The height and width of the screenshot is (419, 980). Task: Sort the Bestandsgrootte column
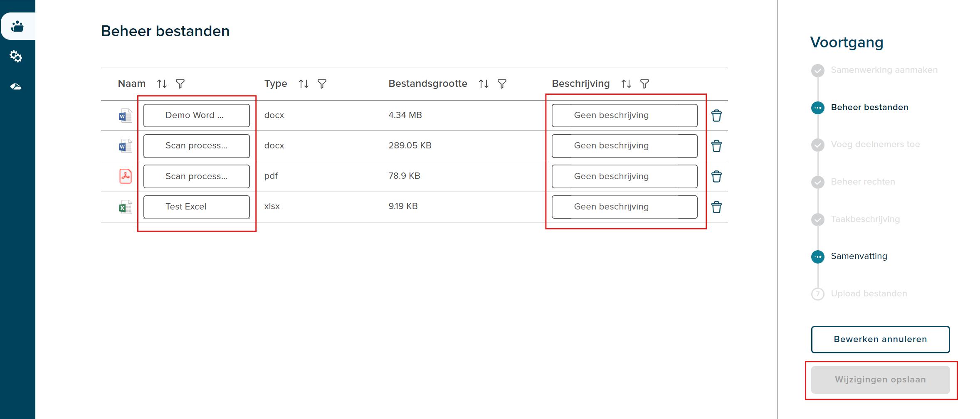(484, 84)
